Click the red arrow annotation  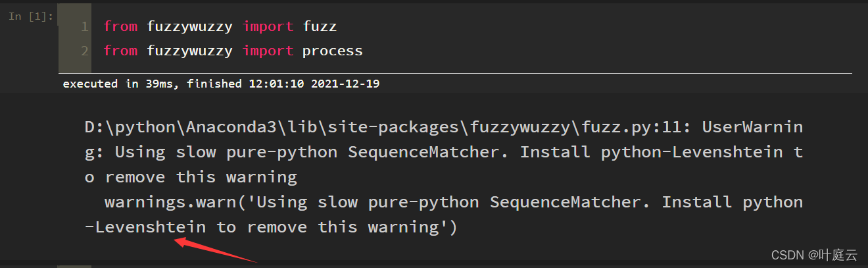tap(214, 250)
